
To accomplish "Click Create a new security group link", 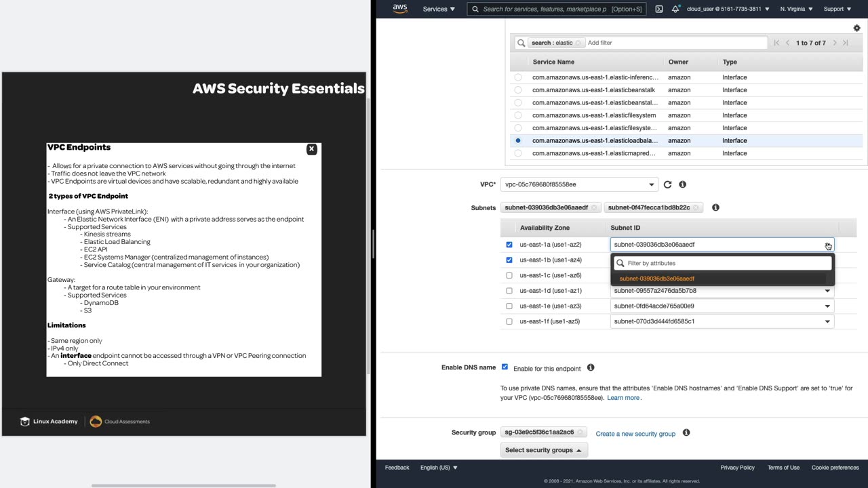I will click(x=635, y=434).
